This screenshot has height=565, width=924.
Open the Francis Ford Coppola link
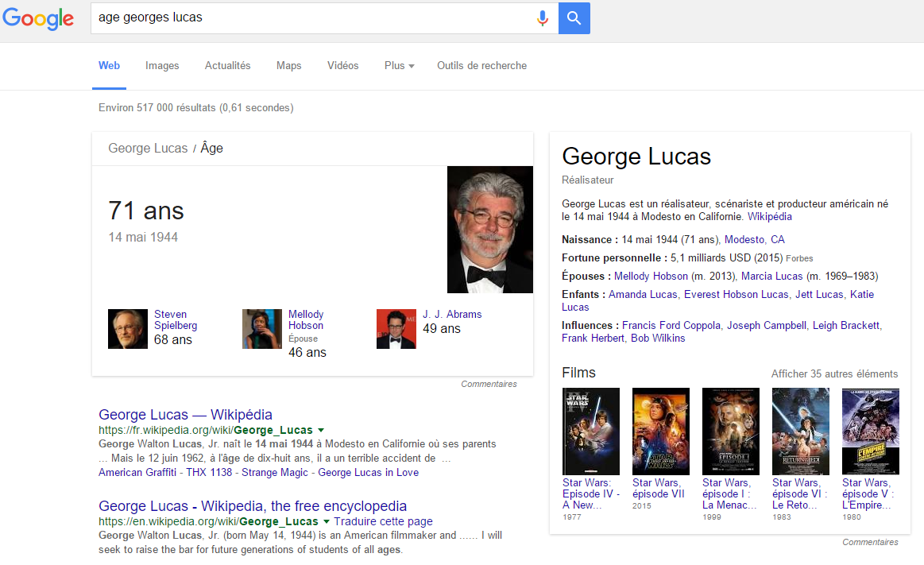671,326
